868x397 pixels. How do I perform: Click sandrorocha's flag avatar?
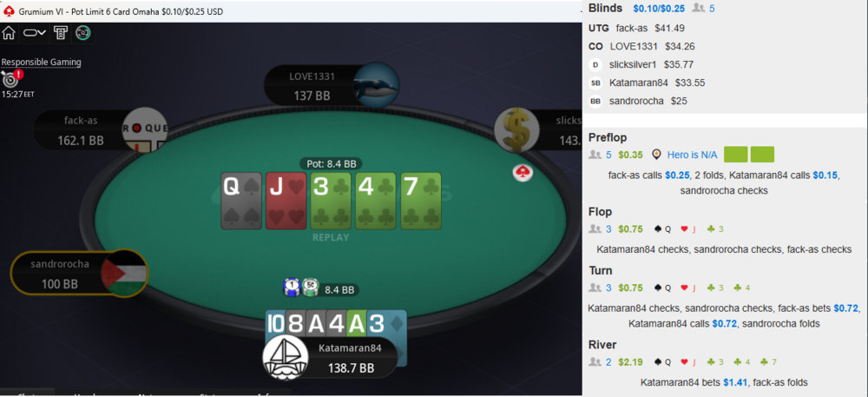point(124,274)
